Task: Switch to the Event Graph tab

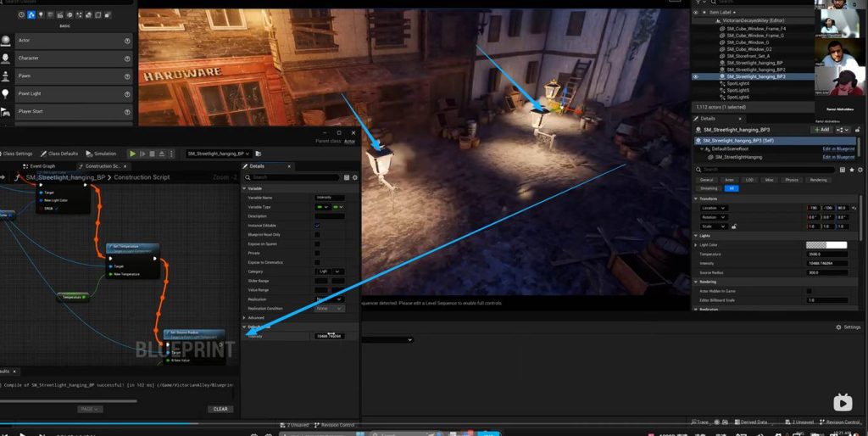Action: tap(40, 166)
